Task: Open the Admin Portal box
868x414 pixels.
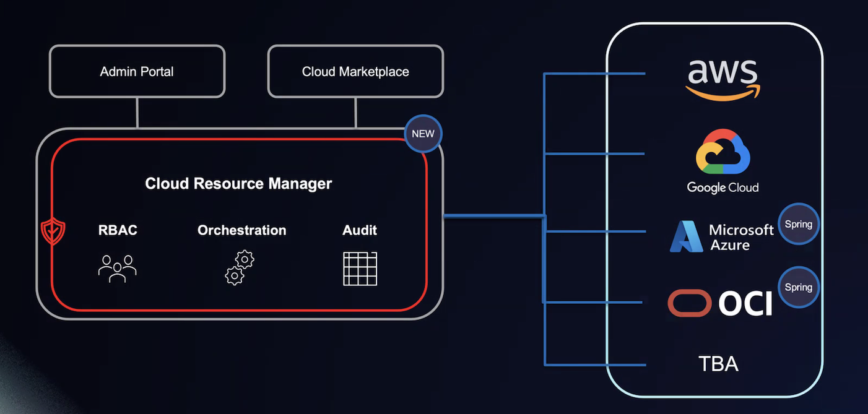Action: pyautogui.click(x=137, y=71)
